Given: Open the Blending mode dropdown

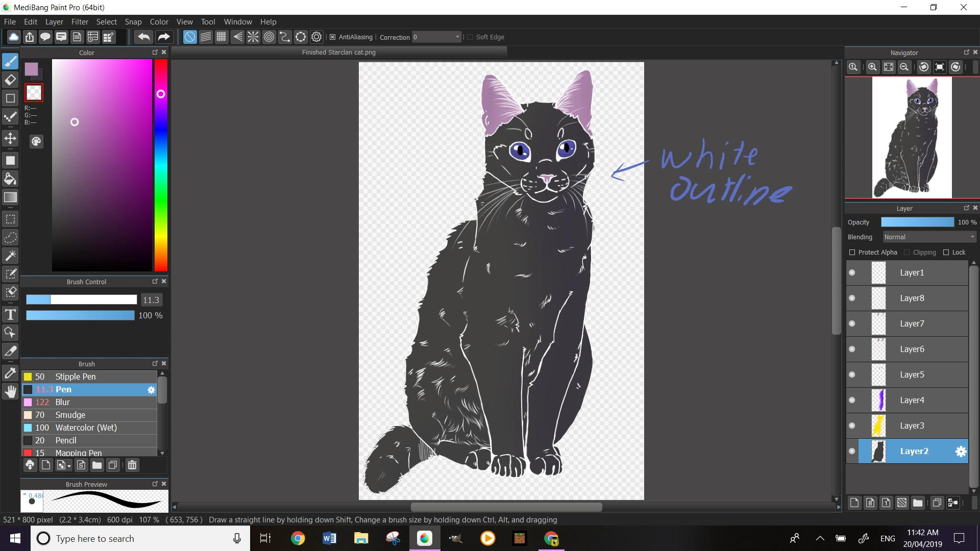Looking at the screenshot, I should (x=928, y=237).
